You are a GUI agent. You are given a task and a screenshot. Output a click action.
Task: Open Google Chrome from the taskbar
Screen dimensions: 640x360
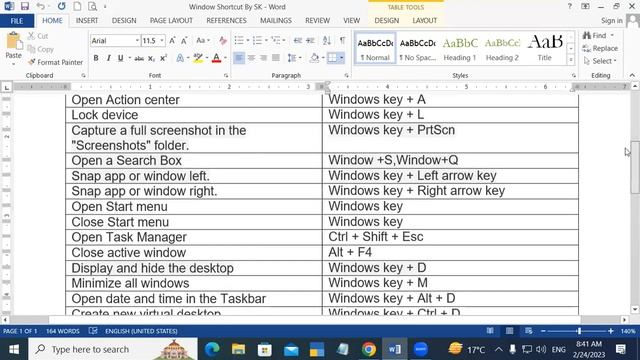[369, 349]
